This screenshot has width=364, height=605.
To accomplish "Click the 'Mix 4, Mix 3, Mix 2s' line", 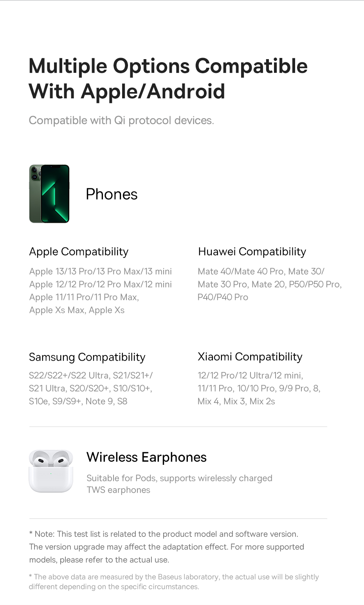I will click(236, 401).
